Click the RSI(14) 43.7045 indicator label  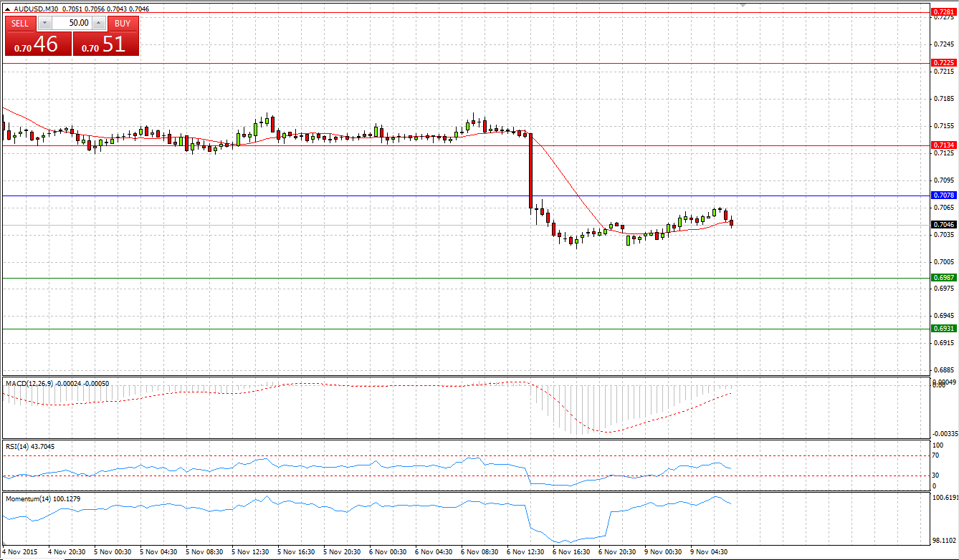point(30,446)
